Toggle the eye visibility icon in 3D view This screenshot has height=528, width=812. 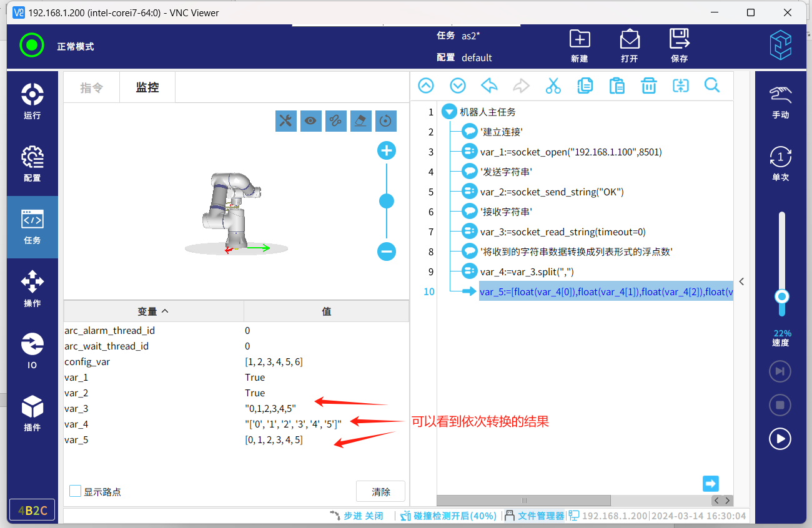tap(311, 121)
